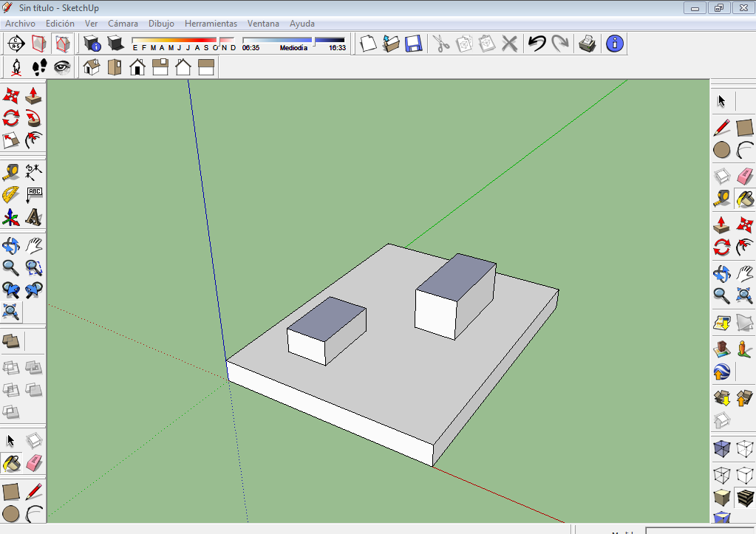Select the Dimension tool
The height and width of the screenshot is (534, 756).
(x=34, y=172)
